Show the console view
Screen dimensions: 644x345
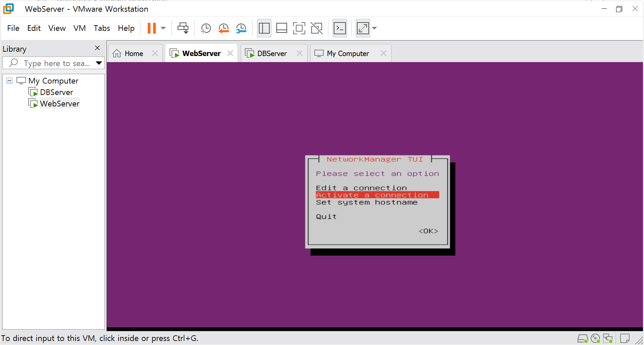(340, 28)
